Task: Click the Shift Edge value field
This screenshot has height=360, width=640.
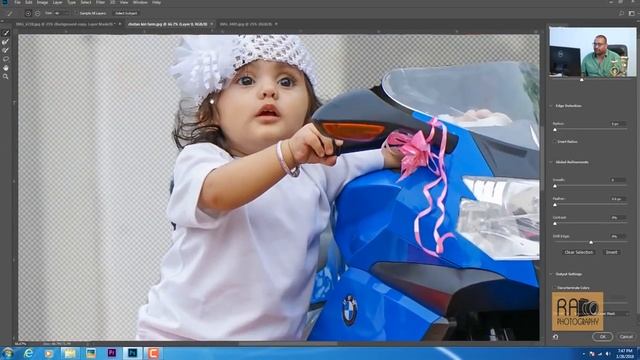Action: (617, 236)
